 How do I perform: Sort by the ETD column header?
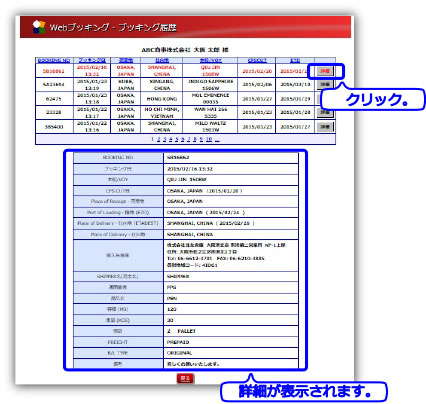[295, 60]
